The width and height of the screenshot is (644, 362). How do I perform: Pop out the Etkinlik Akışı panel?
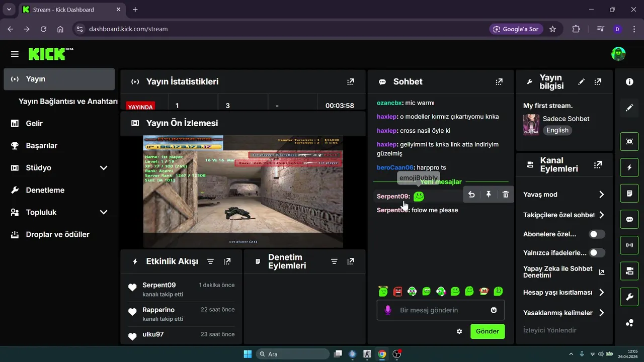coord(227,261)
